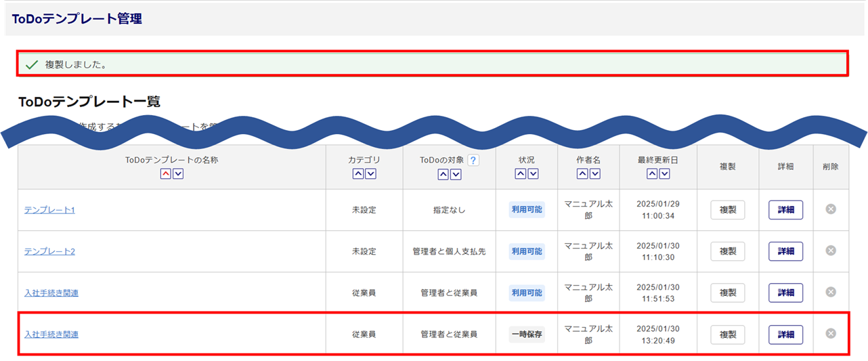
Task: Open the テンプレート1 link
Action: 49,210
